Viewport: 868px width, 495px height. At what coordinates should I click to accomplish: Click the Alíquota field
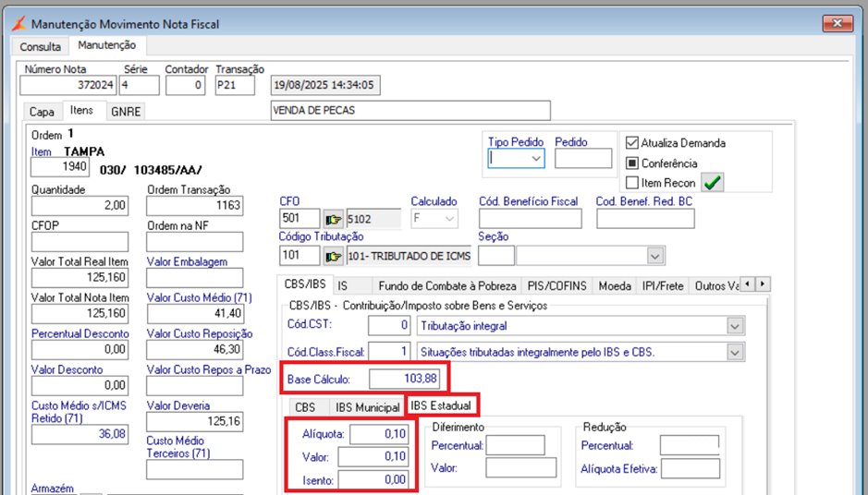pyautogui.click(x=379, y=434)
